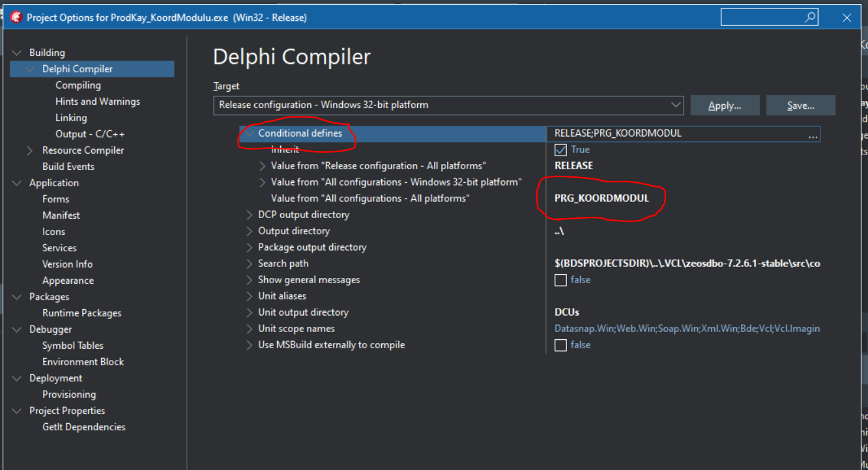868x470 pixels.
Task: Click the bold RELEASE value
Action: pos(573,166)
